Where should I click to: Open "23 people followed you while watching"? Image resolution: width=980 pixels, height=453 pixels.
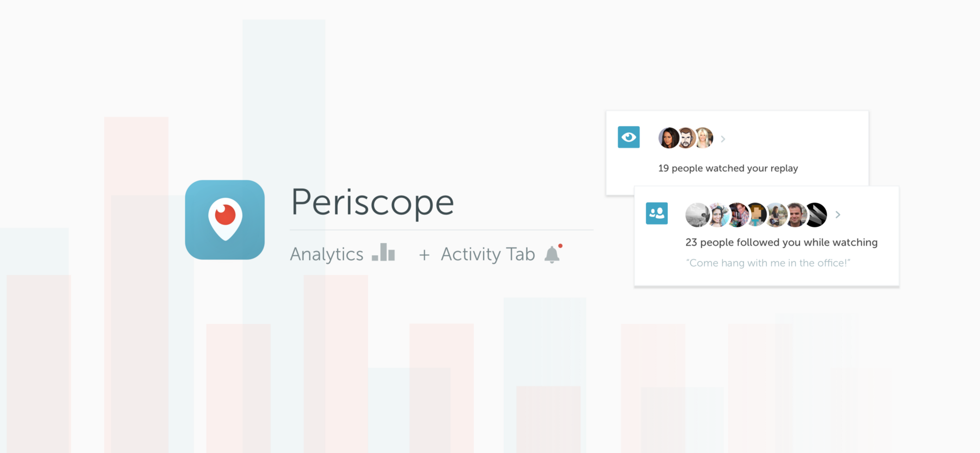click(x=782, y=242)
